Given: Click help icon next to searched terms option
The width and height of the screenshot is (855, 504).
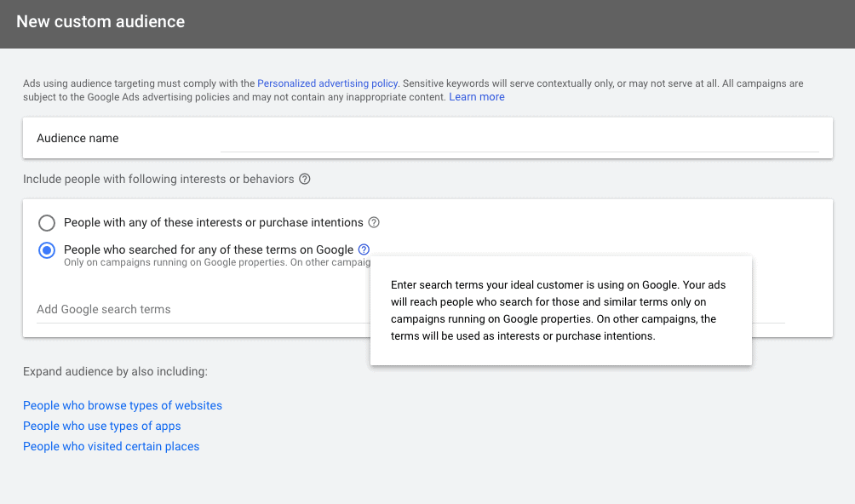Looking at the screenshot, I should (364, 249).
